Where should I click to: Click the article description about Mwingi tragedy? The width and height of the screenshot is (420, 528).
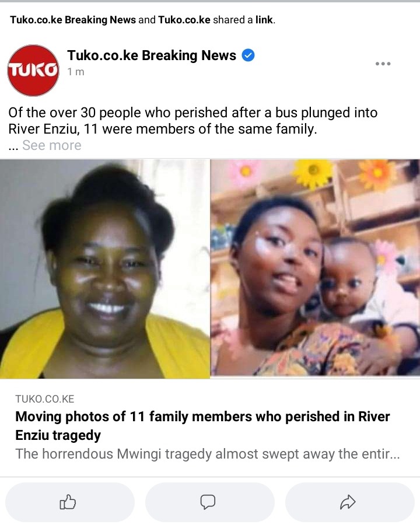pyautogui.click(x=208, y=454)
